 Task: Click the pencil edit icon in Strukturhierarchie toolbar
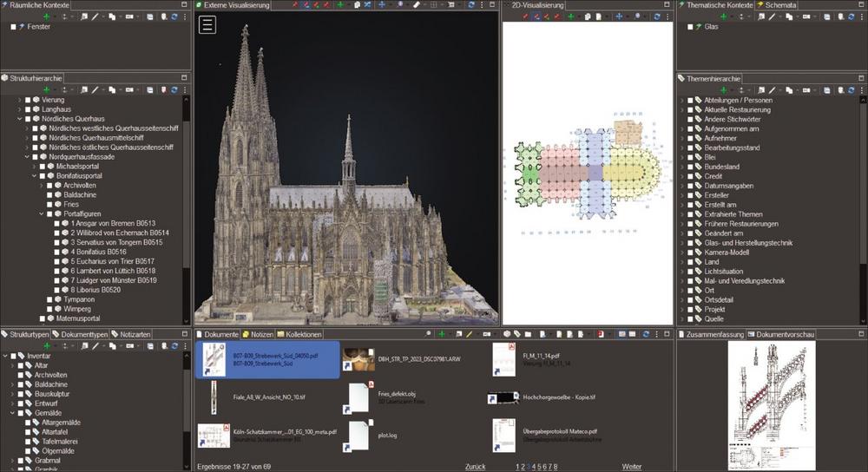pos(95,89)
